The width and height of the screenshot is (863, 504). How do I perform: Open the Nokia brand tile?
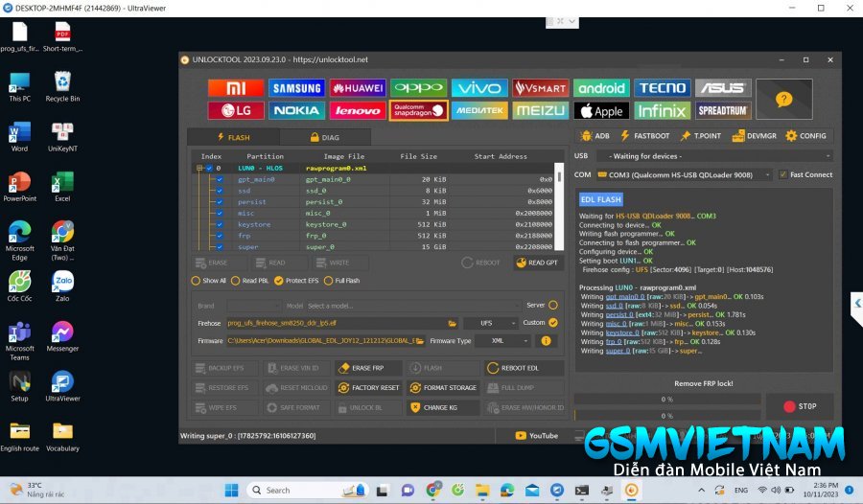(296, 110)
